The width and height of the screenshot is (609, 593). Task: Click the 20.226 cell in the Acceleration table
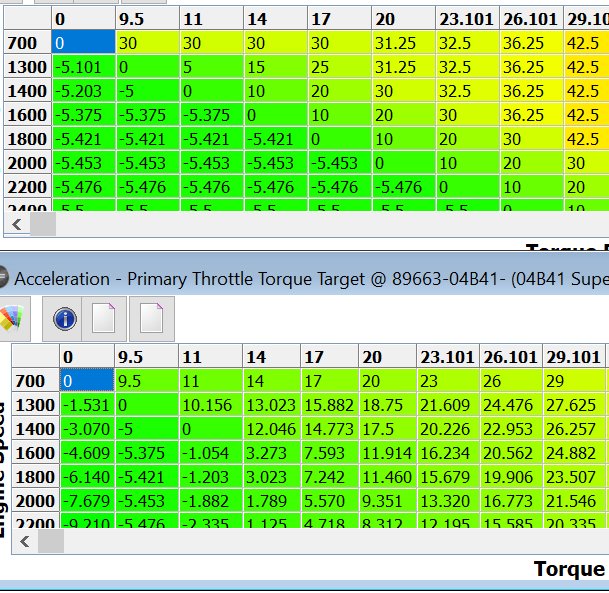coord(448,429)
